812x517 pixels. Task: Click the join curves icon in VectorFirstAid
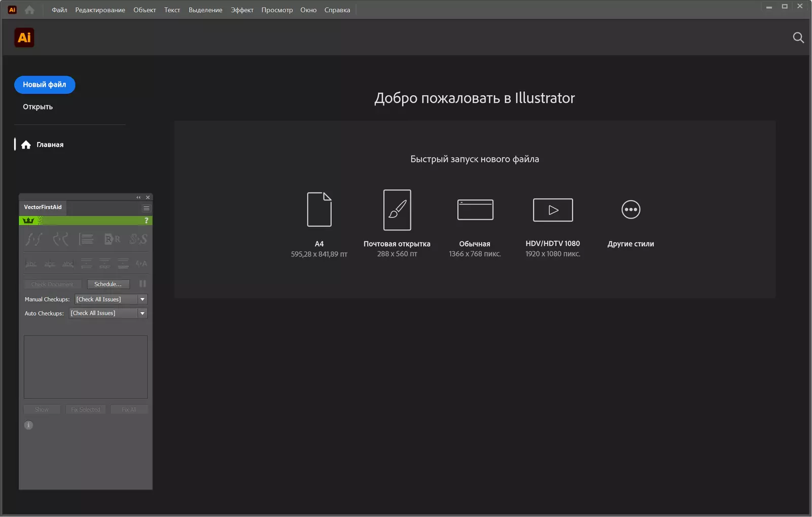coord(60,239)
